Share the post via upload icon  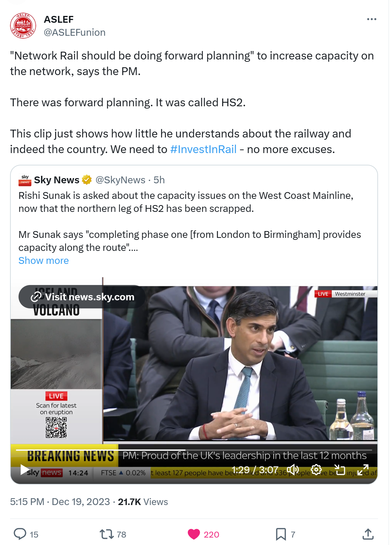pos(368,534)
